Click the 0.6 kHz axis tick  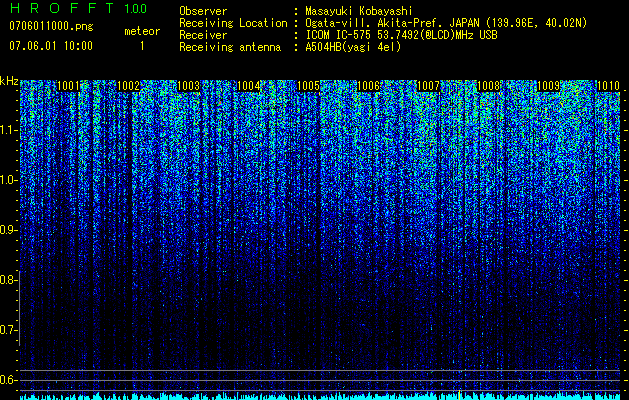coord(8,380)
